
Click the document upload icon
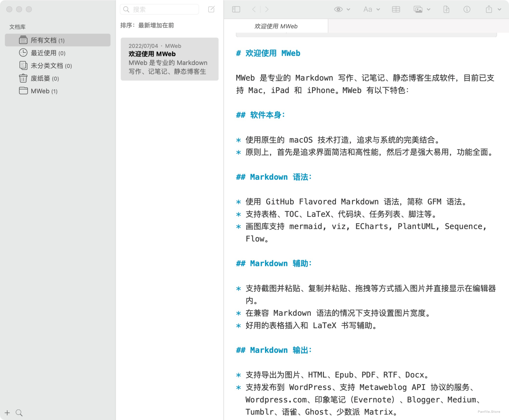[x=446, y=9]
